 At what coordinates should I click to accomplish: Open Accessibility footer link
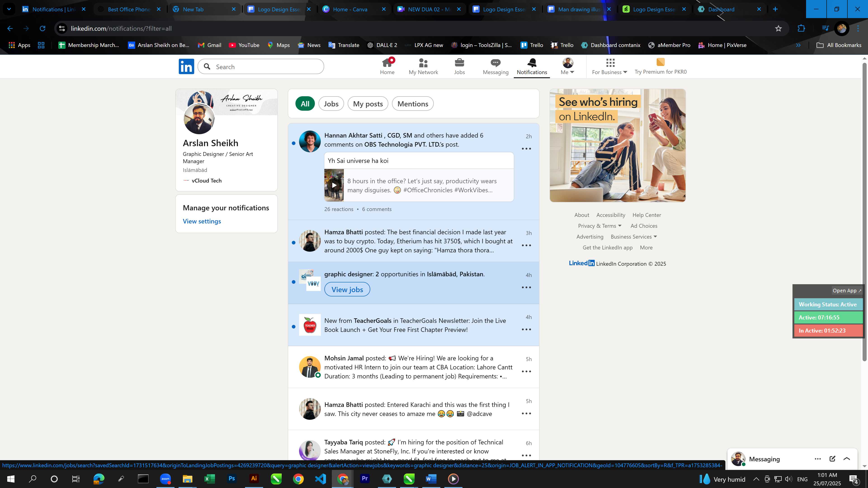(611, 215)
